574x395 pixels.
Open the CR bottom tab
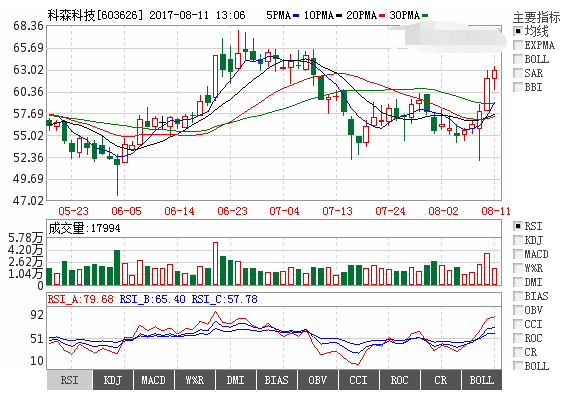pos(441,380)
